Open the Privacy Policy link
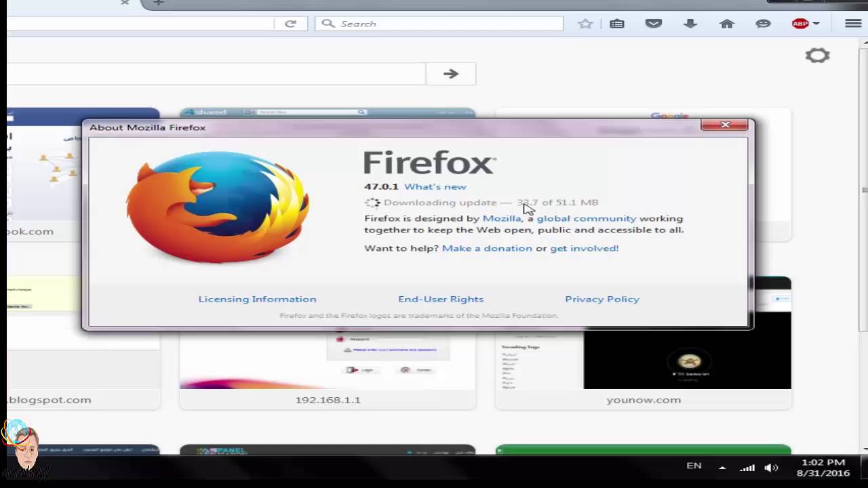Viewport: 868px width, 488px height. click(602, 299)
